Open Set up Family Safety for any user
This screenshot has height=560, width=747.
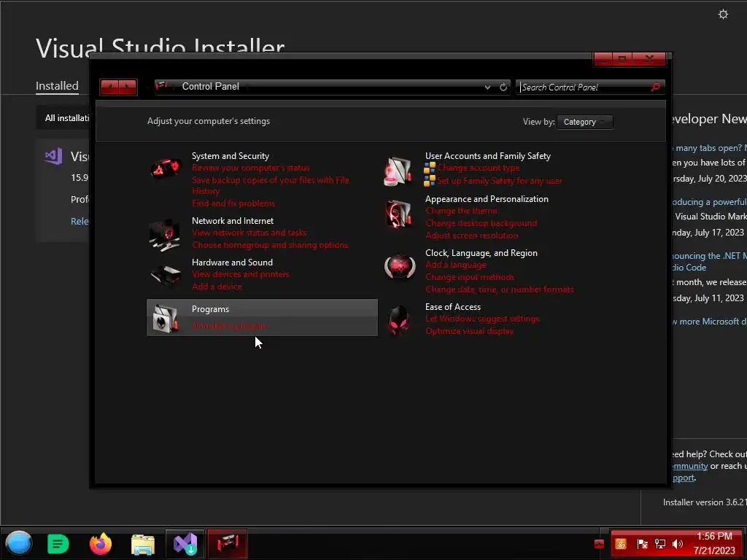coord(499,181)
